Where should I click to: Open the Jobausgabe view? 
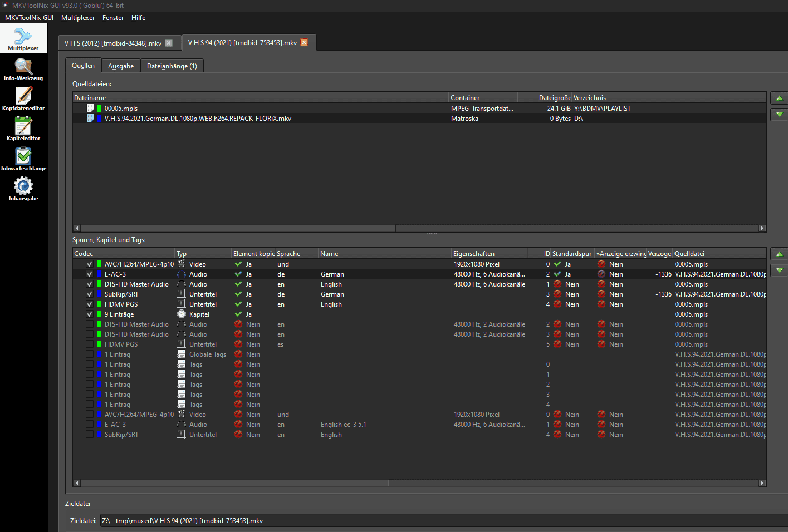coord(23,189)
